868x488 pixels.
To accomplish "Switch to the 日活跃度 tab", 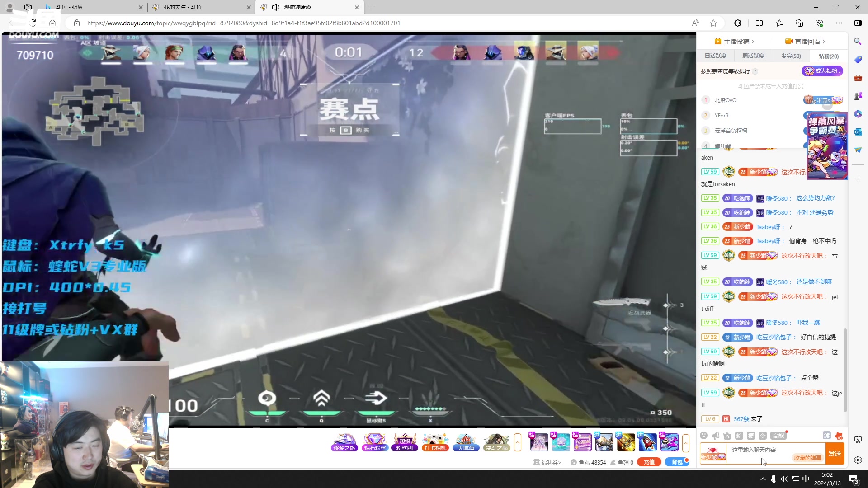I will point(715,56).
